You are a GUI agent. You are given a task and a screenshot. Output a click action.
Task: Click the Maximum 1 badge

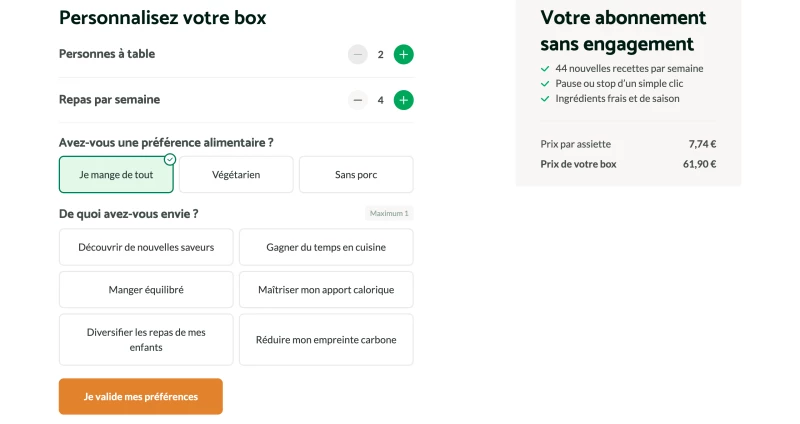coord(389,213)
